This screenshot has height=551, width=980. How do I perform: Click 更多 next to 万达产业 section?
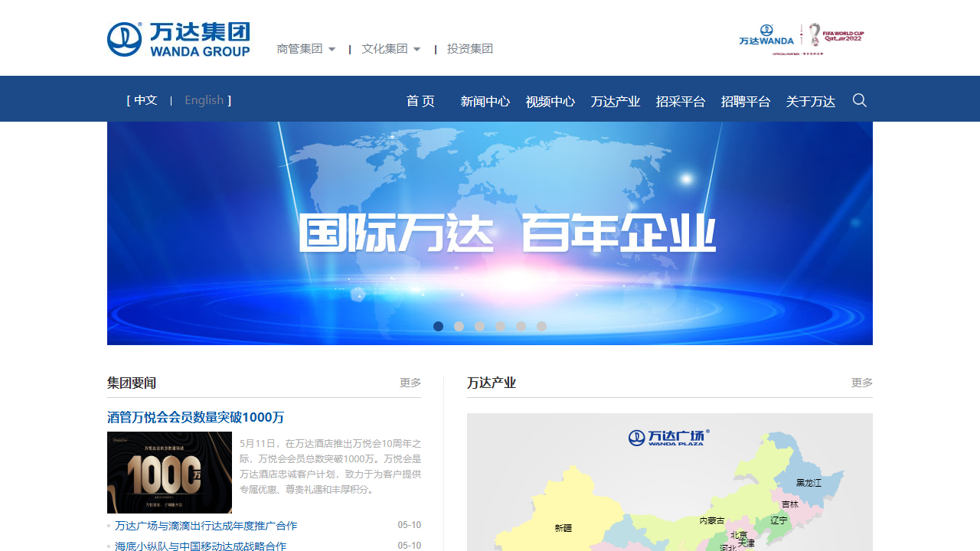[862, 383]
